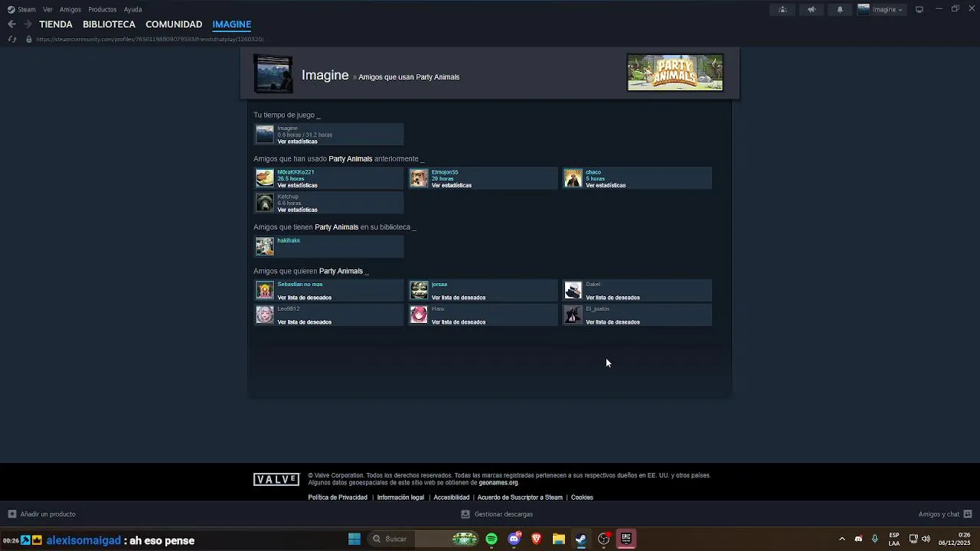The image size is (980, 551).
Task: Open hakihaks' avatar
Action: click(264, 246)
